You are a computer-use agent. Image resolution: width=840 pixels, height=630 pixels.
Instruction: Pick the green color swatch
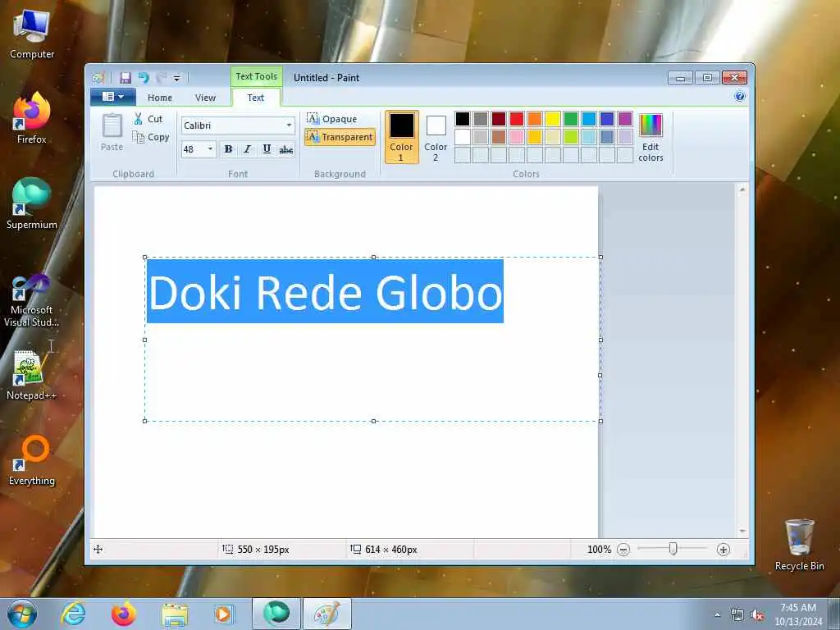(x=571, y=118)
